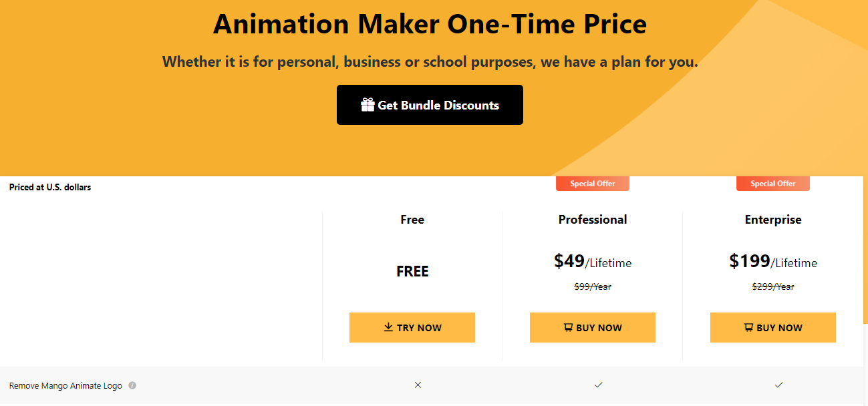Click the checkmark under Enterprise column
Image resolution: width=868 pixels, height=406 pixels.
778,385
